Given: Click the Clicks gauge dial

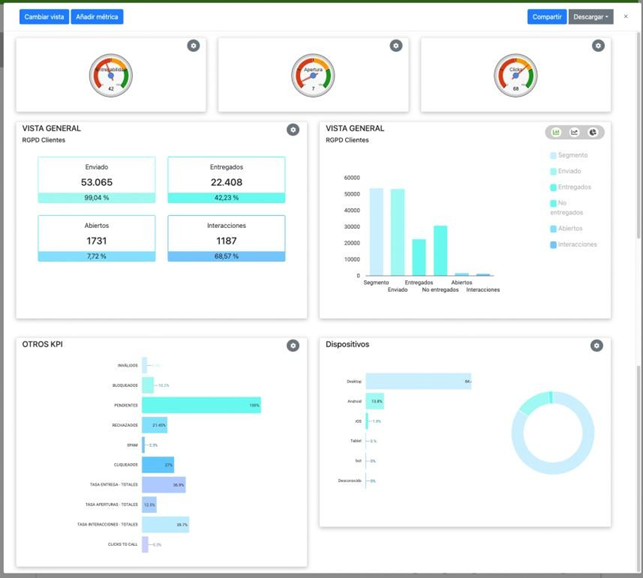Looking at the screenshot, I should point(515,75).
